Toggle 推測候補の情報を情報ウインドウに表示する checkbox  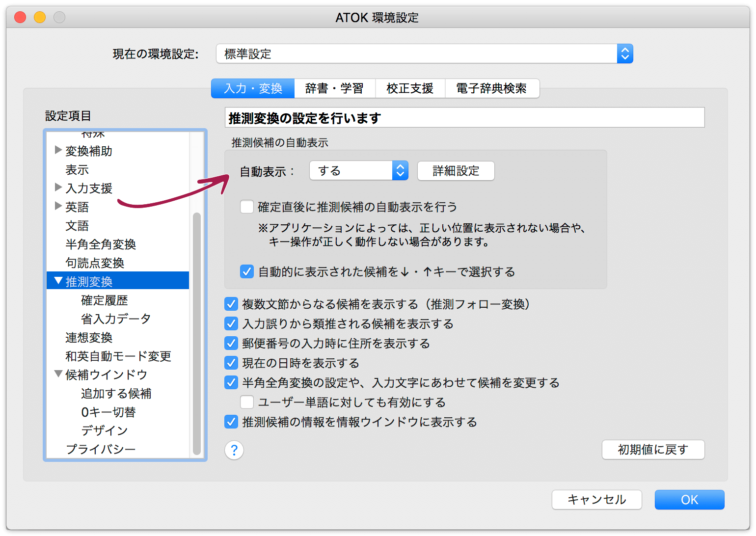[x=231, y=422]
